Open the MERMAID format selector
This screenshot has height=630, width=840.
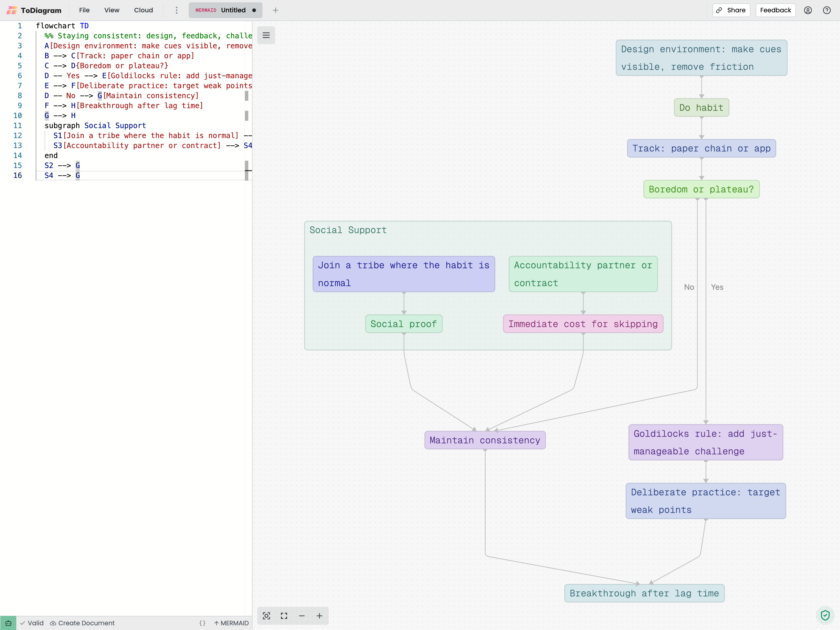231,623
